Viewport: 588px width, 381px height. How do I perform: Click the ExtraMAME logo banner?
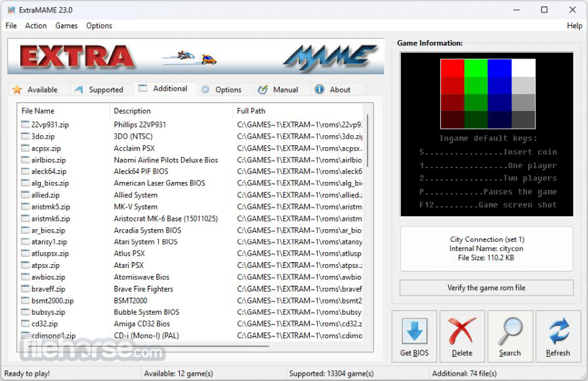click(x=196, y=57)
